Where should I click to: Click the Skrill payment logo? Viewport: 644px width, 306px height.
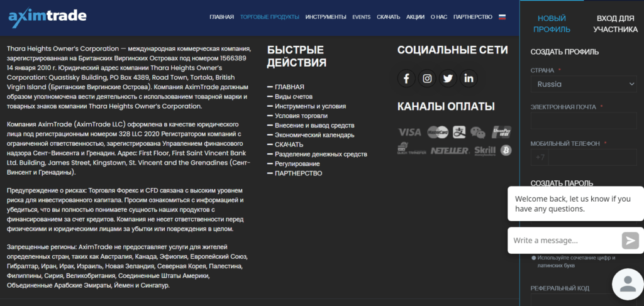click(485, 151)
